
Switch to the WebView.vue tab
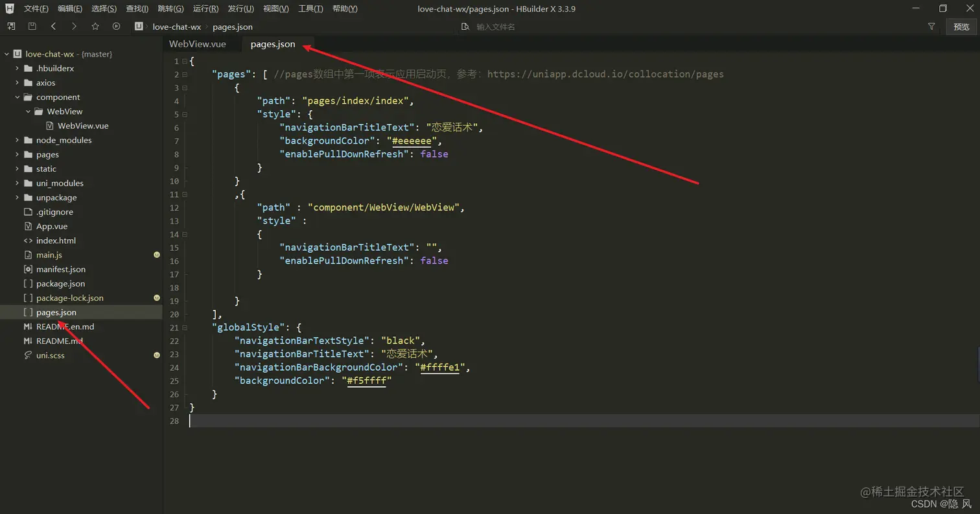click(x=198, y=44)
